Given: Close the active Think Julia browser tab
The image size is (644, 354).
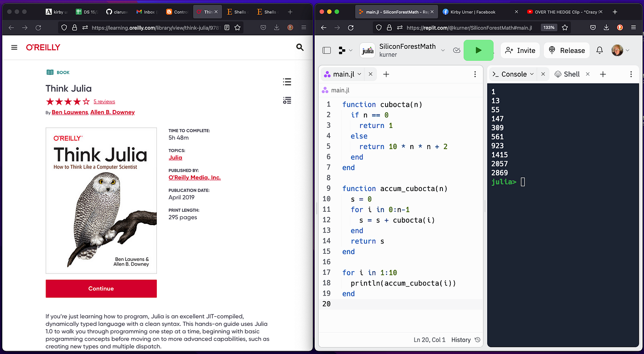Looking at the screenshot, I should (217, 12).
